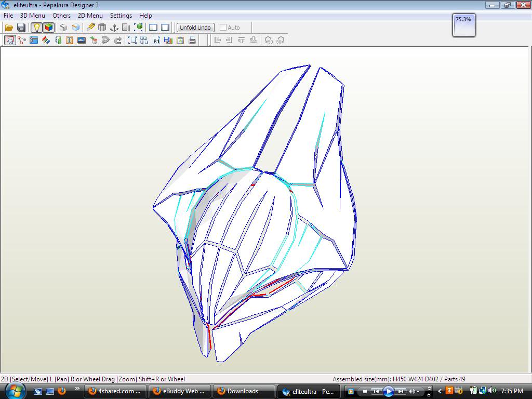Open a file with the folder icon
The height and width of the screenshot is (399, 532).
point(9,28)
